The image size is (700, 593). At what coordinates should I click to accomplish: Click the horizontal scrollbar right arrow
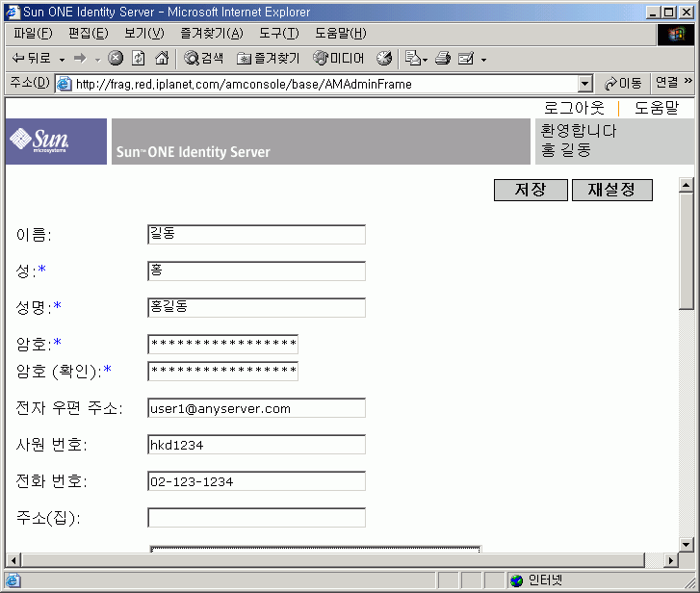tap(670, 560)
